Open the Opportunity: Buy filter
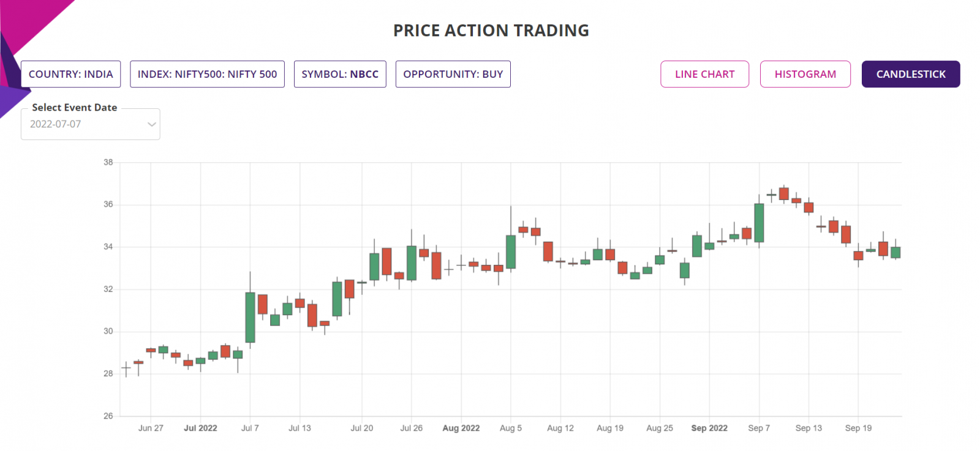The image size is (980, 451). 453,74
